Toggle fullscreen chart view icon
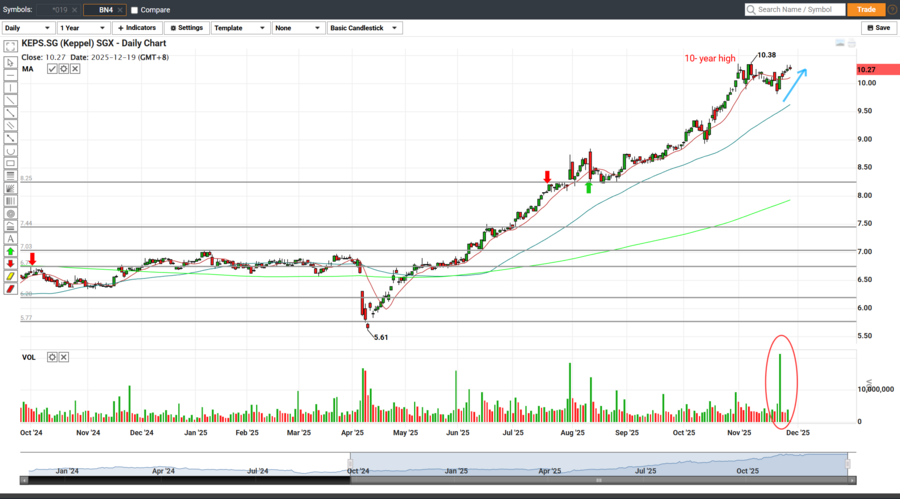The image size is (900, 499). (10, 46)
